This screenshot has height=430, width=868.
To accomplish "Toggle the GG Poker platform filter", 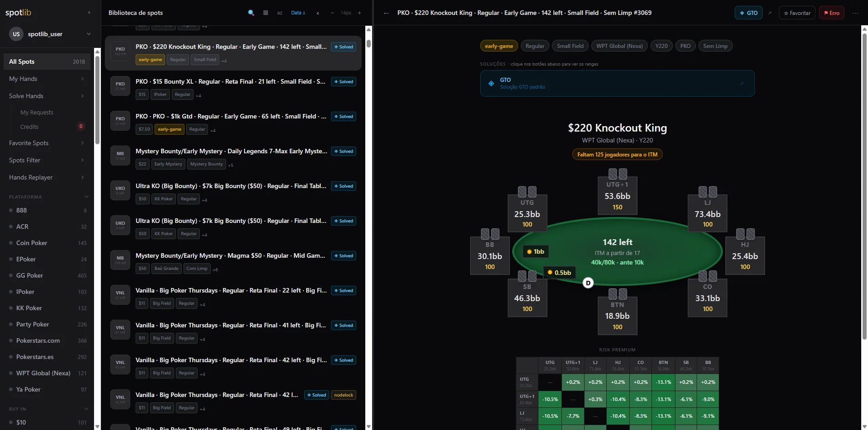I will pos(47,275).
